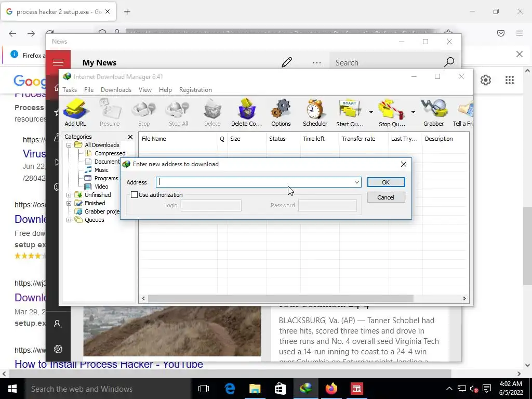Image resolution: width=532 pixels, height=399 pixels.
Task: Open Stop Queue dropdown arrow
Action: [x=413, y=112]
